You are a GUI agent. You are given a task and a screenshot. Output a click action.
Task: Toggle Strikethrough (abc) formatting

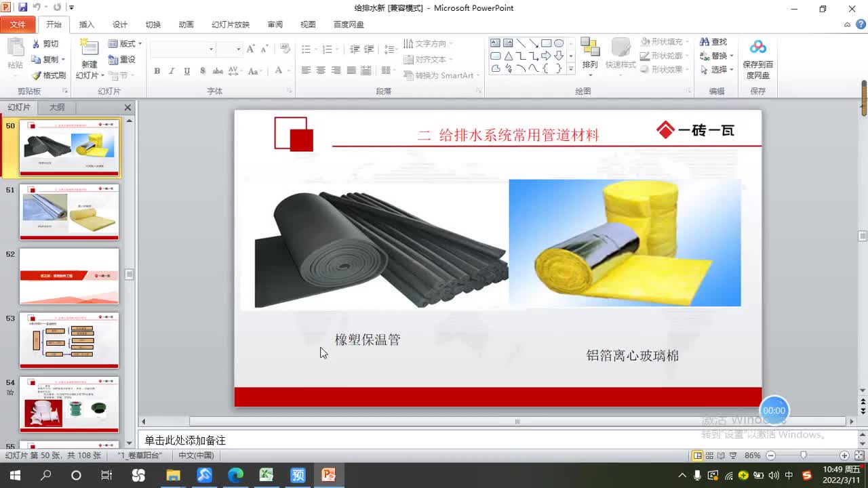[218, 70]
